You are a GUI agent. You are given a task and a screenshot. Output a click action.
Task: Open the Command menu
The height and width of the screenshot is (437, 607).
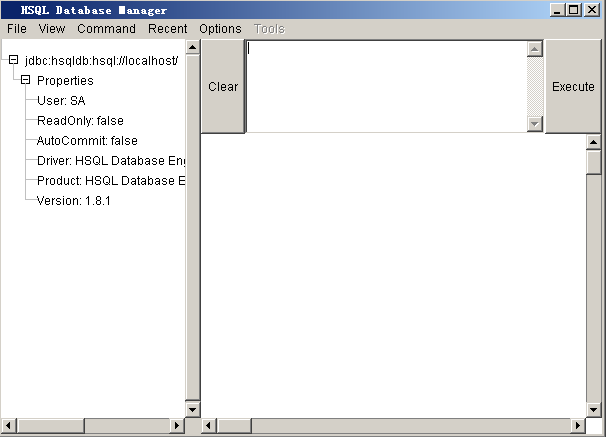pos(106,29)
